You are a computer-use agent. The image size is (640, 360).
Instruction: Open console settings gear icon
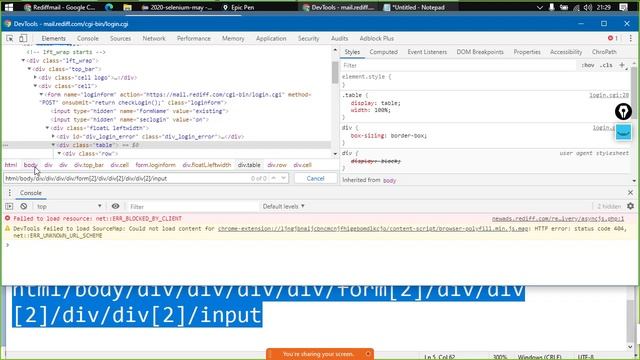pos(631,207)
